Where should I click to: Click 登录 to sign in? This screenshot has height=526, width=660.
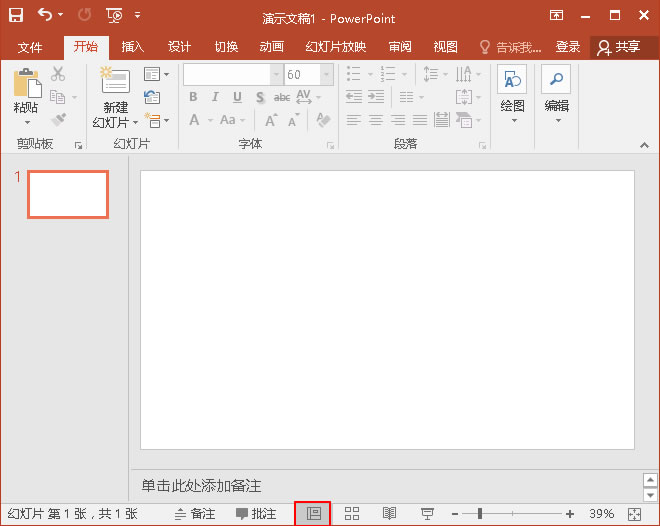[x=568, y=47]
